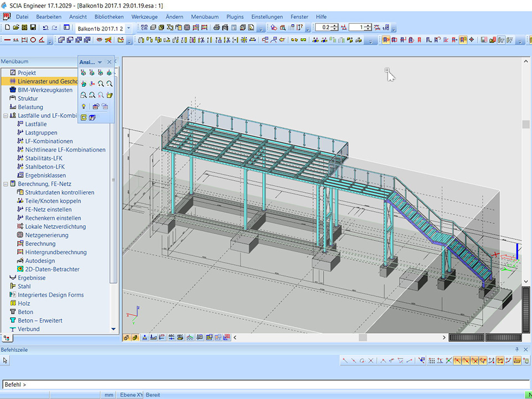532x399 pixels.
Task: Open the Einstellungen menu
Action: coord(267,17)
